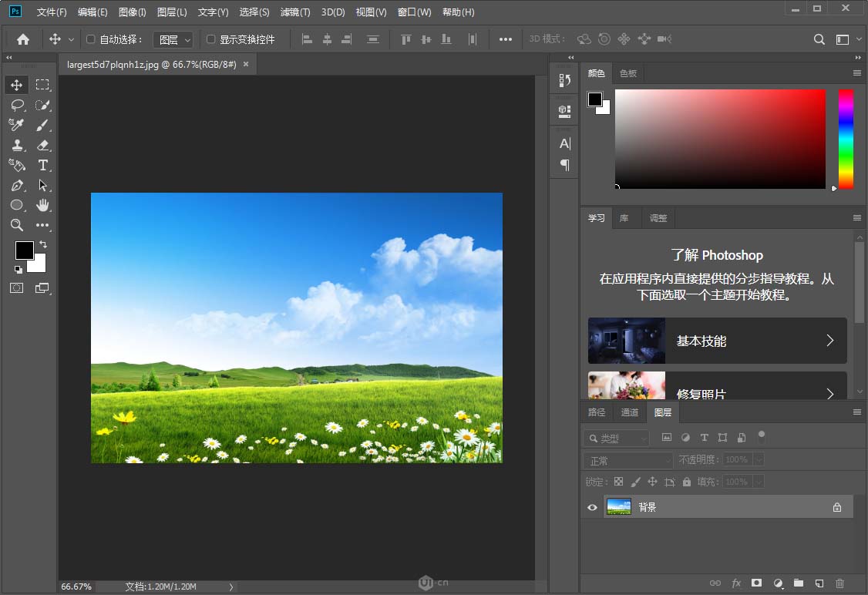Add a layer style with fx
This screenshot has height=595, width=868.
736,583
